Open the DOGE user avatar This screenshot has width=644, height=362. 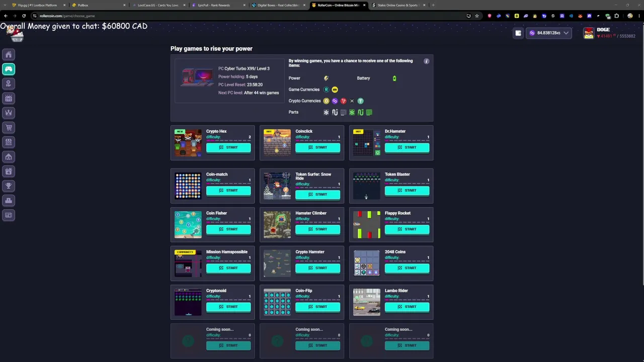(589, 33)
